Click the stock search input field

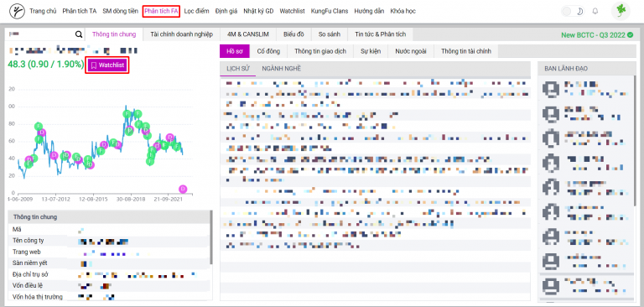tap(40, 35)
